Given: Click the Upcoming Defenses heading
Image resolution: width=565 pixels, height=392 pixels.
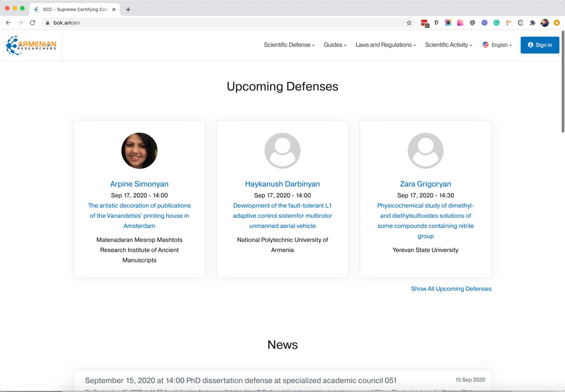Looking at the screenshot, I should 282,87.
